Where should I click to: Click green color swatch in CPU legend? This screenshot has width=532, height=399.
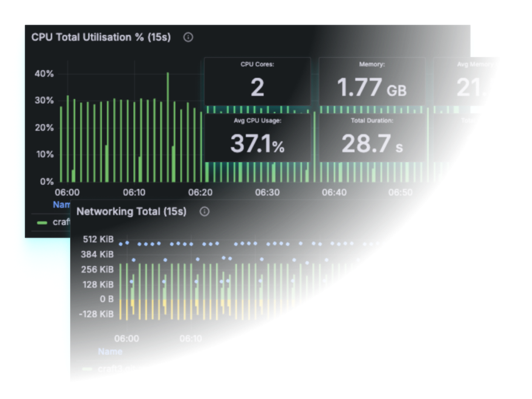[42, 222]
